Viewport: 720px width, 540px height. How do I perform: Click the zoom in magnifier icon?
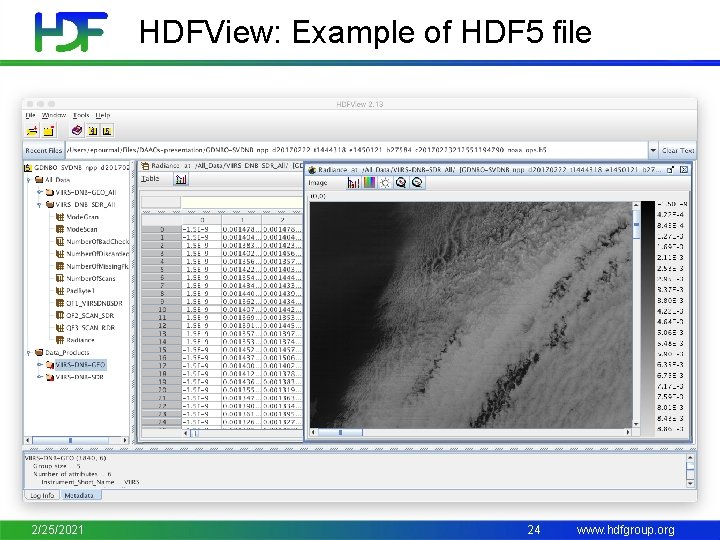[401, 183]
